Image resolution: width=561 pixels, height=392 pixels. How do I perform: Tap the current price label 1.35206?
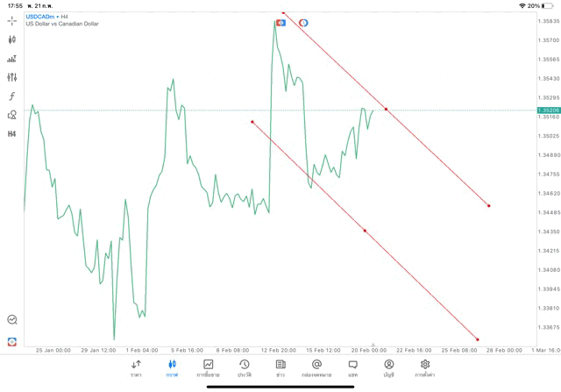[x=549, y=110]
